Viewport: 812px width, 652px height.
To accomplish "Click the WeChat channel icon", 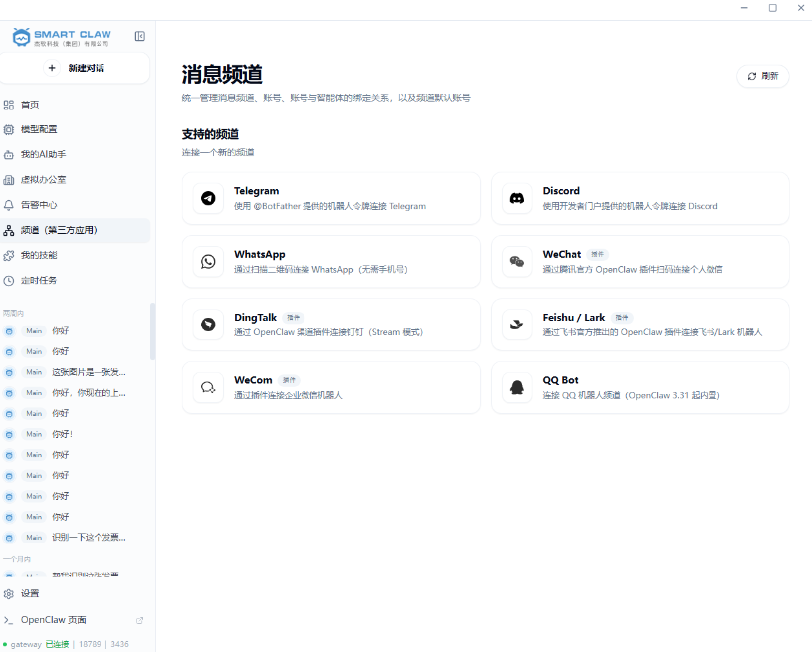I will point(516,261).
